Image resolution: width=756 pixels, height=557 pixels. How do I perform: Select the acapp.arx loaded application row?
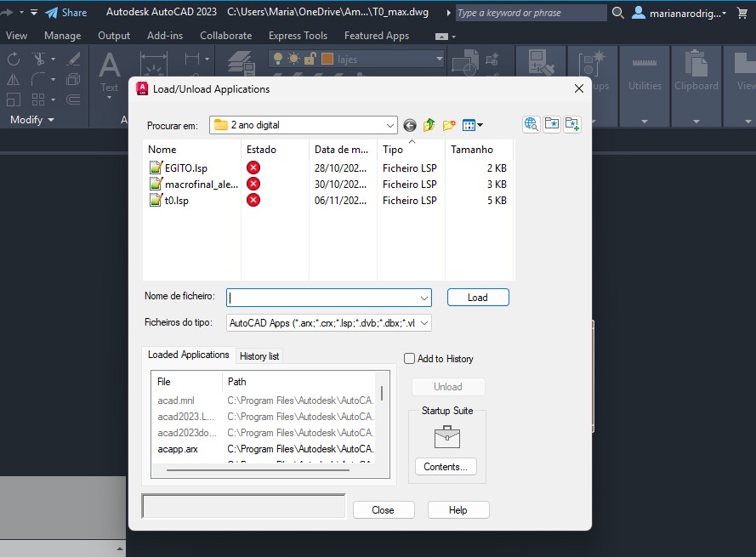(178, 449)
